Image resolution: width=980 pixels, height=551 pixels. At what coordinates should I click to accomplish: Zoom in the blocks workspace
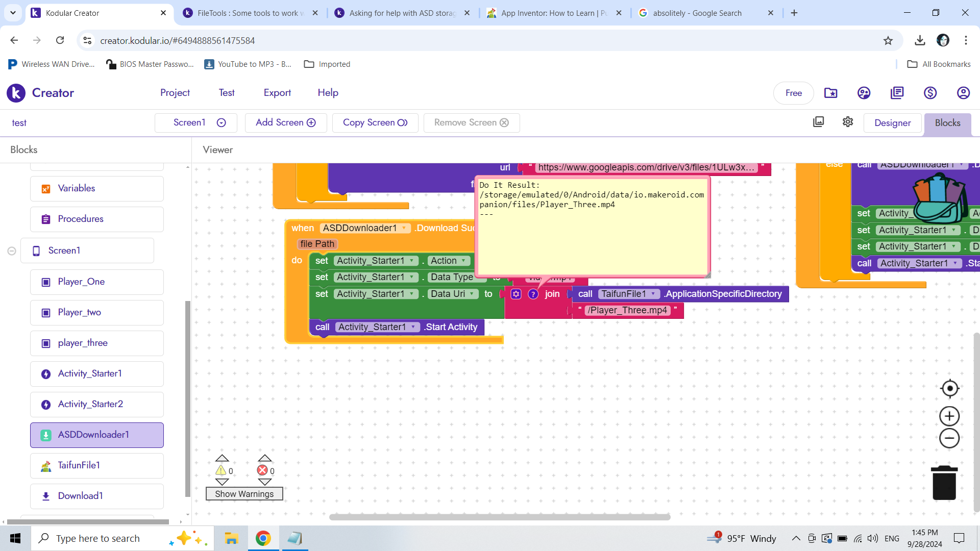pos(949,416)
